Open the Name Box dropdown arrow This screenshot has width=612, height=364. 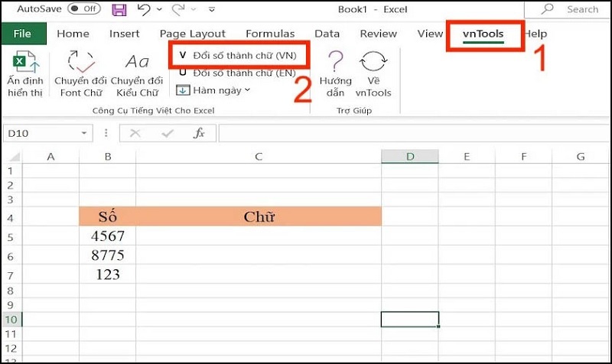84,133
